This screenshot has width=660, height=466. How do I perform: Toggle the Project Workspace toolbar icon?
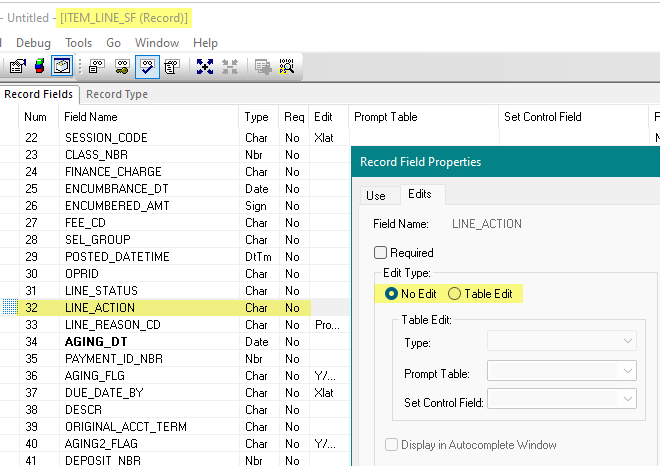pos(61,67)
